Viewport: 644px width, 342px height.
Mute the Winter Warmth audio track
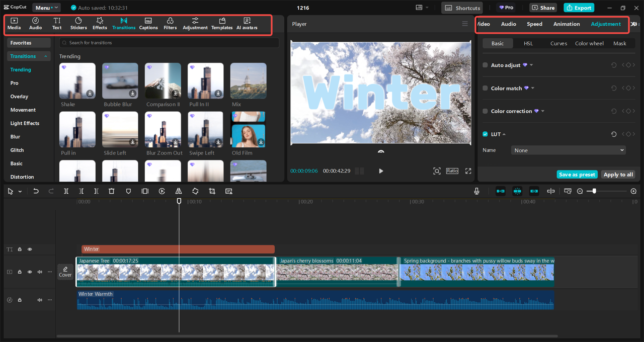(x=40, y=300)
